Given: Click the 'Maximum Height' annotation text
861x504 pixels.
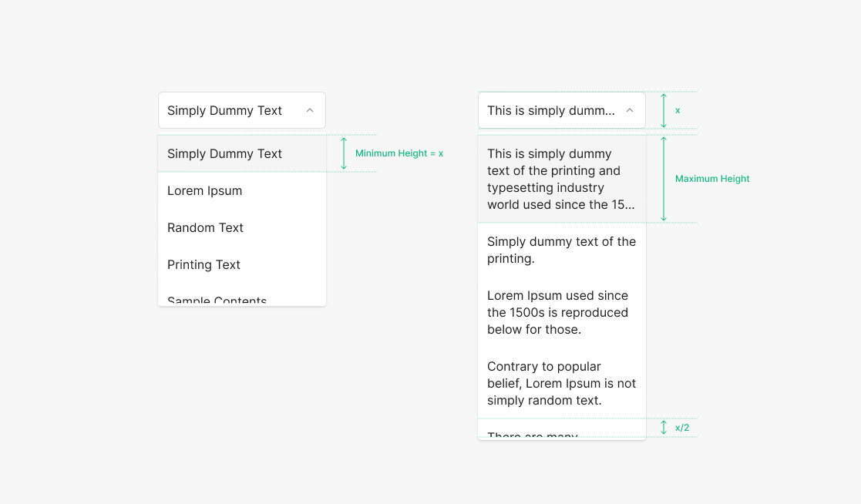Looking at the screenshot, I should coord(712,179).
